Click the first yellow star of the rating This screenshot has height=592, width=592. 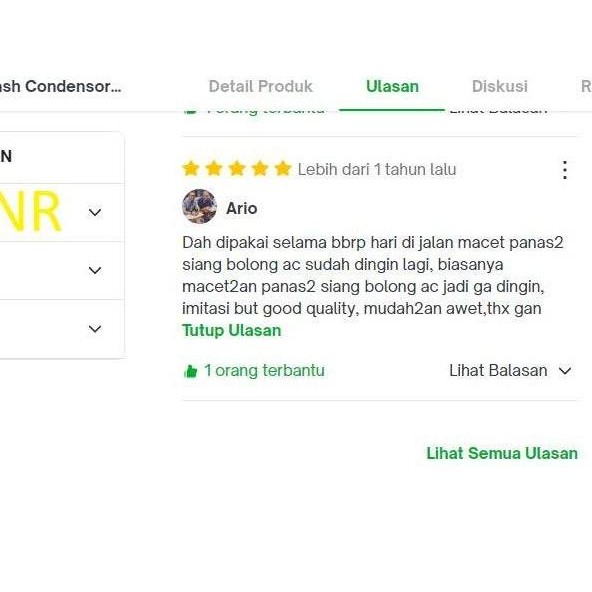pos(191,169)
